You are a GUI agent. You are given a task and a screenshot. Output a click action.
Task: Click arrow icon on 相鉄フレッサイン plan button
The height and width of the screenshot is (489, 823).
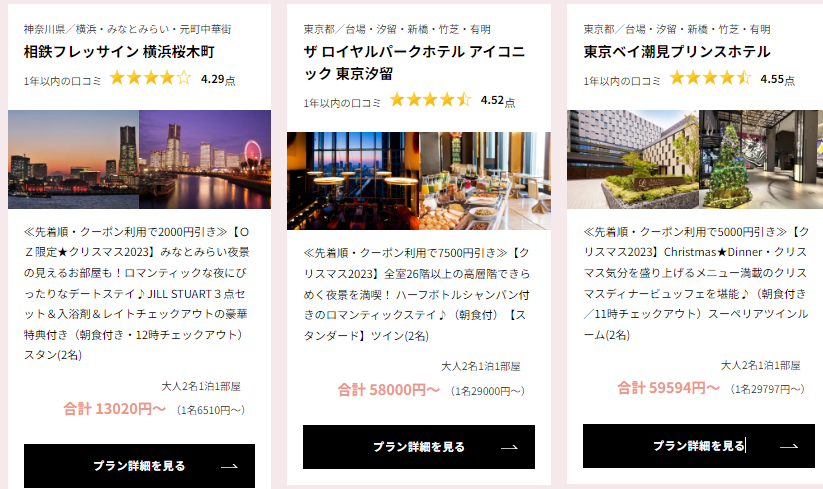pos(229,466)
